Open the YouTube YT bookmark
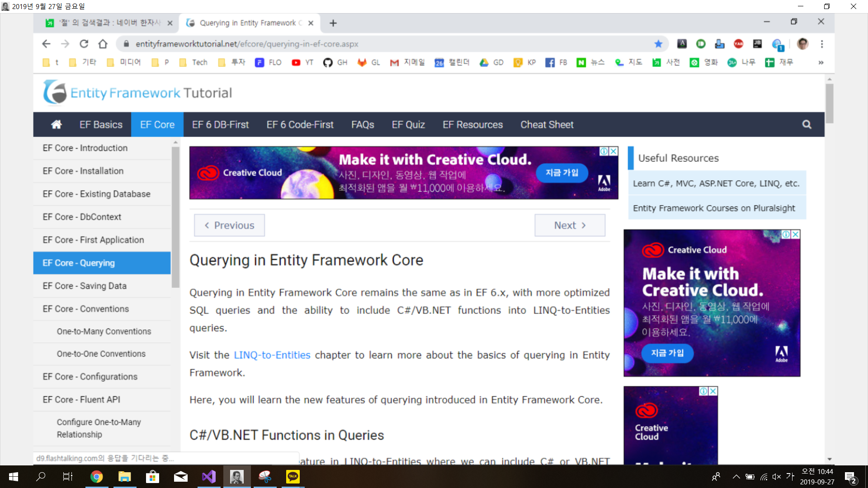This screenshot has width=868, height=488. [x=302, y=62]
